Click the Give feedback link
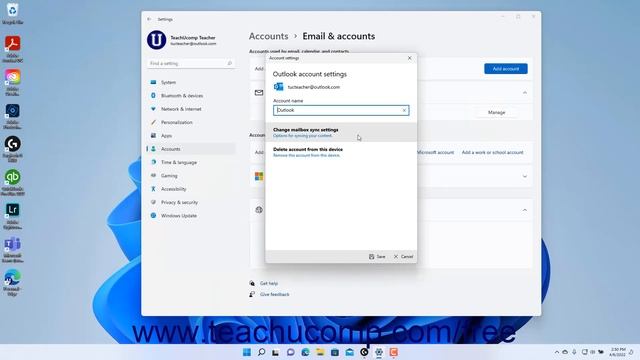This screenshot has height=360, width=640. coord(274,294)
